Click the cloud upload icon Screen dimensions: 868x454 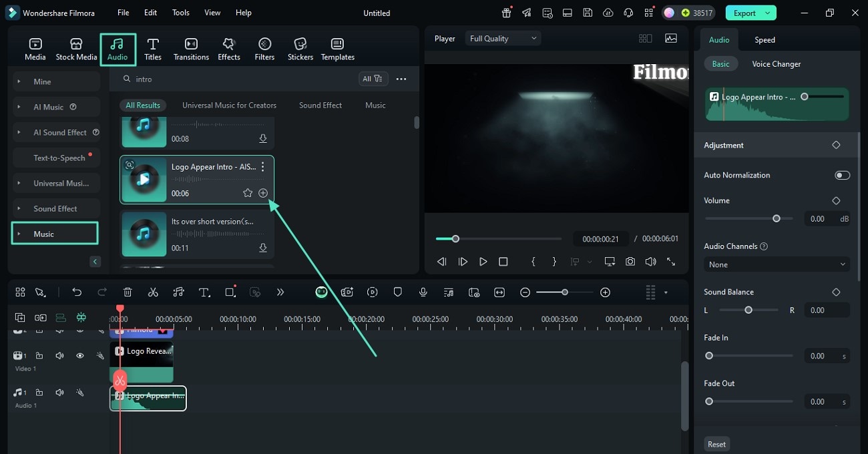coord(608,13)
